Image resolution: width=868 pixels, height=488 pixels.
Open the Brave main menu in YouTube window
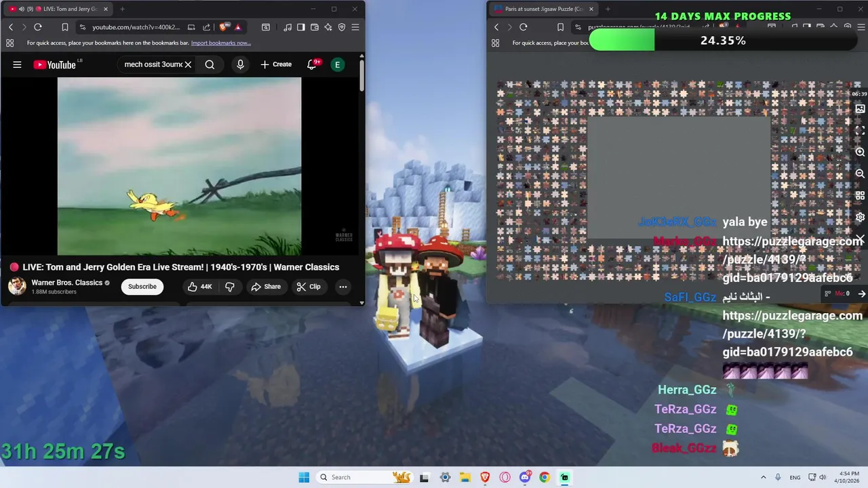[x=355, y=27]
